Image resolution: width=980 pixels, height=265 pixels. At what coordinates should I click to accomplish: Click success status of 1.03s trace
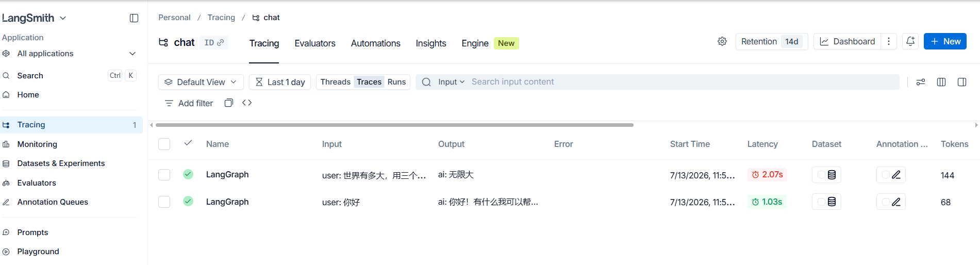(x=188, y=201)
